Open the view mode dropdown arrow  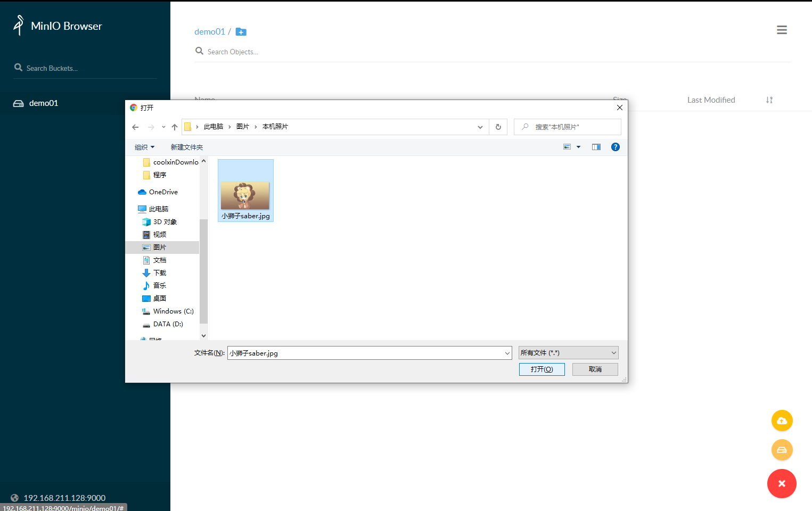pyautogui.click(x=578, y=147)
